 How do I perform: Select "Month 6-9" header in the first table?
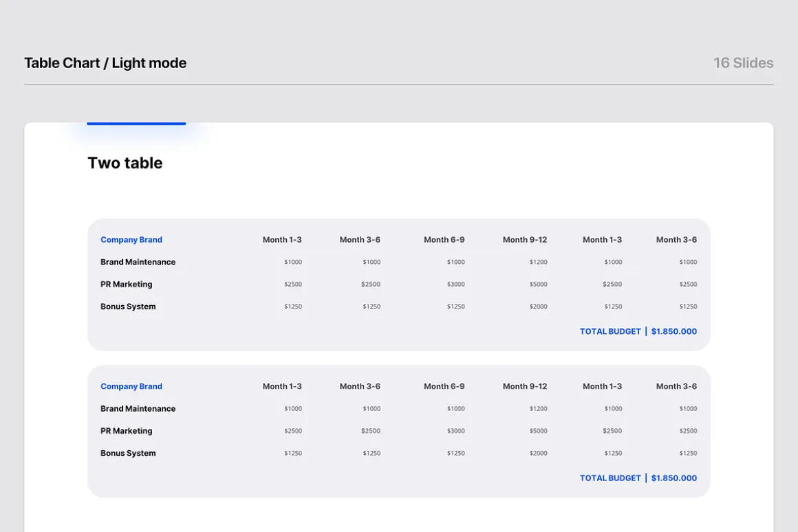click(444, 240)
